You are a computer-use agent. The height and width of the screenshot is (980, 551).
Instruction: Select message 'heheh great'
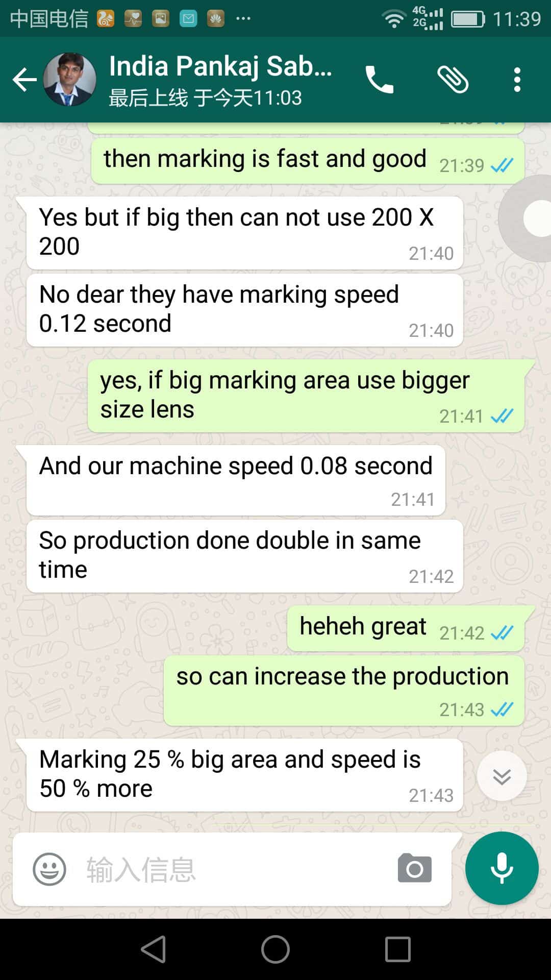pos(406,628)
